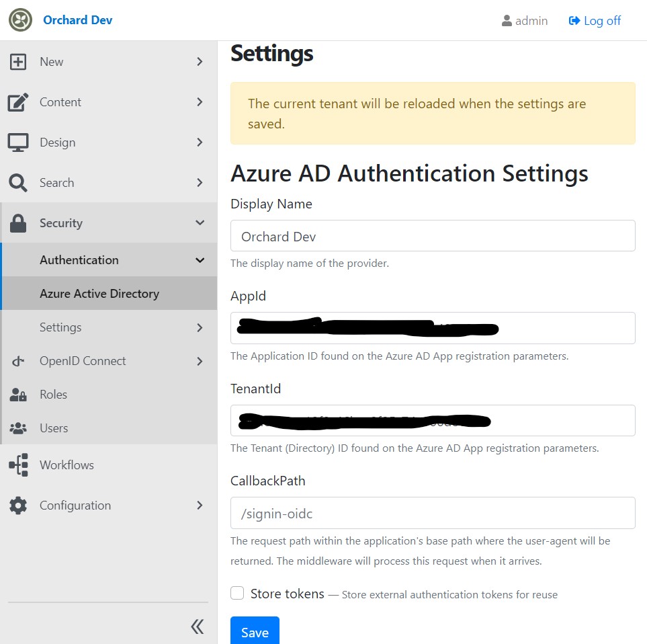Expand the Settings submenu chevron

point(200,328)
